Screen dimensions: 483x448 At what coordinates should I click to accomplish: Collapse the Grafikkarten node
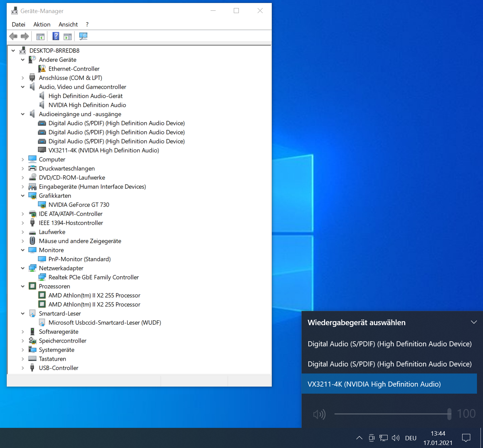[23, 196]
